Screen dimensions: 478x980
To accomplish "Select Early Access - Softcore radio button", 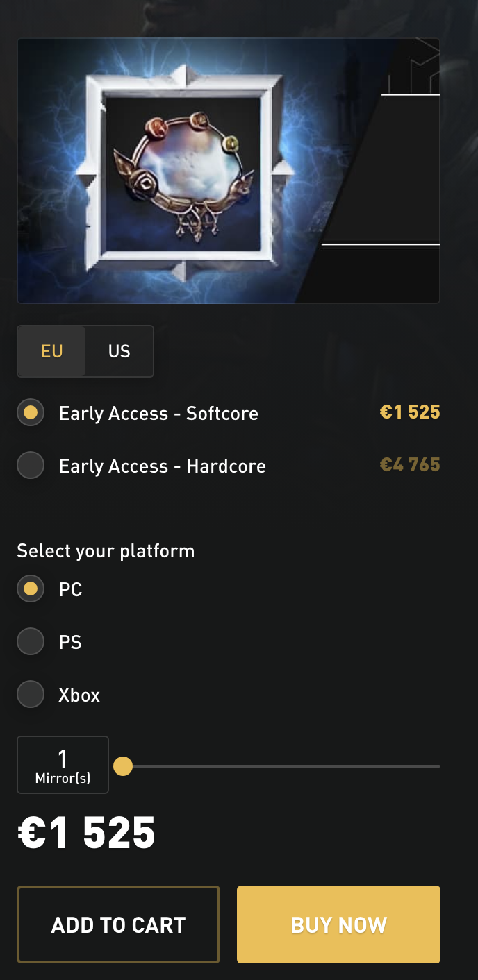I will [x=31, y=413].
